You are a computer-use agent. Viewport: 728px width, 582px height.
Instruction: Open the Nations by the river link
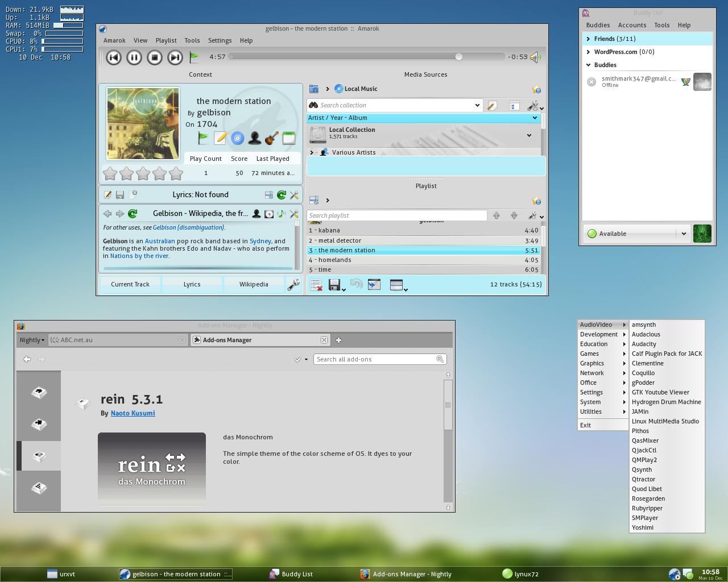pyautogui.click(x=139, y=256)
